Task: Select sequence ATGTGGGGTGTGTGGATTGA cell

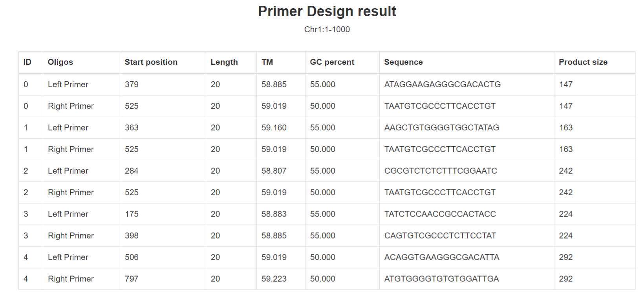Action: coord(441,279)
